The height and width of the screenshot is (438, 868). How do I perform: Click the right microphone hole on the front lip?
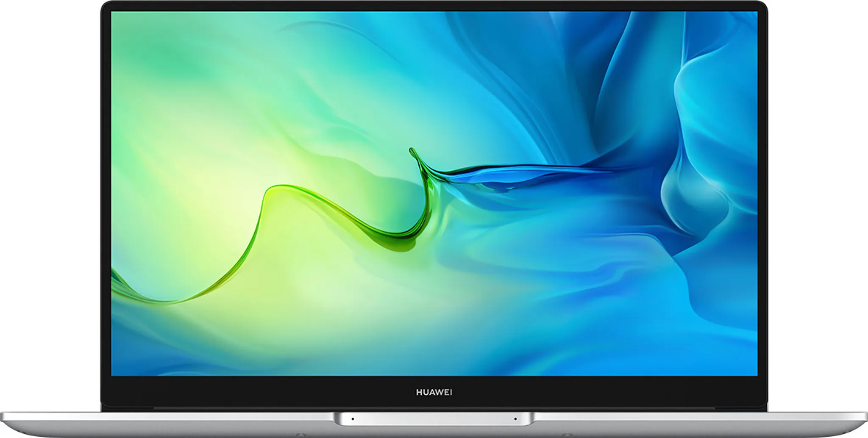(515, 419)
